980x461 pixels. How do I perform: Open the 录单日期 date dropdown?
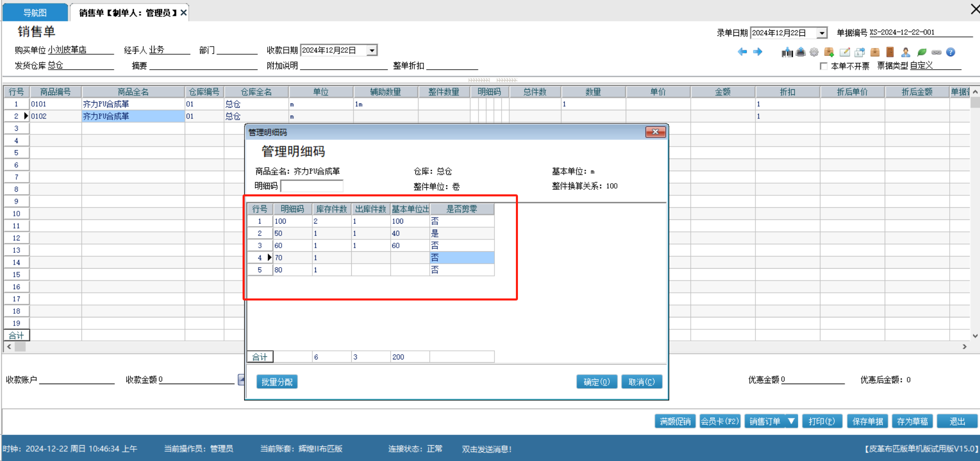[822, 33]
